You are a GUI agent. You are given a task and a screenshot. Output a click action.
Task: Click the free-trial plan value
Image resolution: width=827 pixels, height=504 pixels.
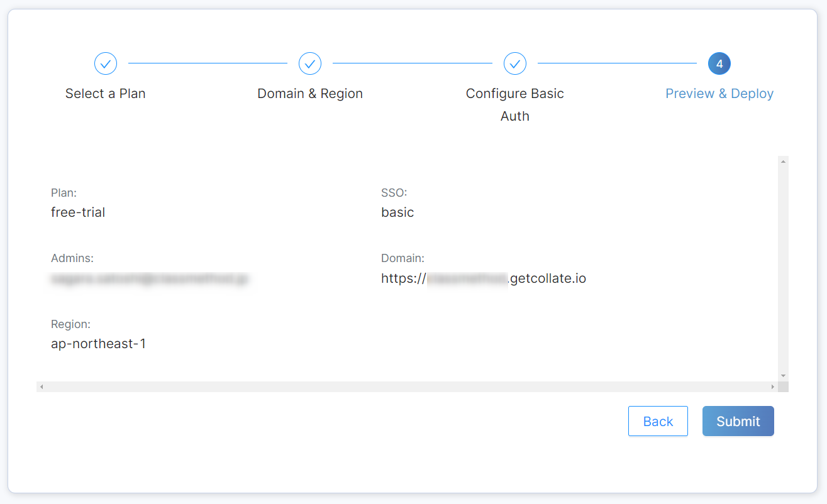[x=78, y=212]
